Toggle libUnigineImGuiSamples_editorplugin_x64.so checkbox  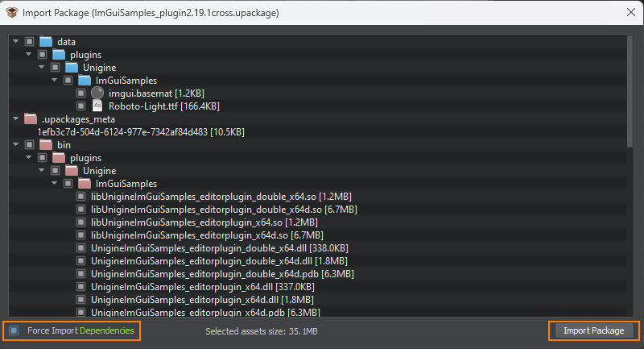click(81, 222)
